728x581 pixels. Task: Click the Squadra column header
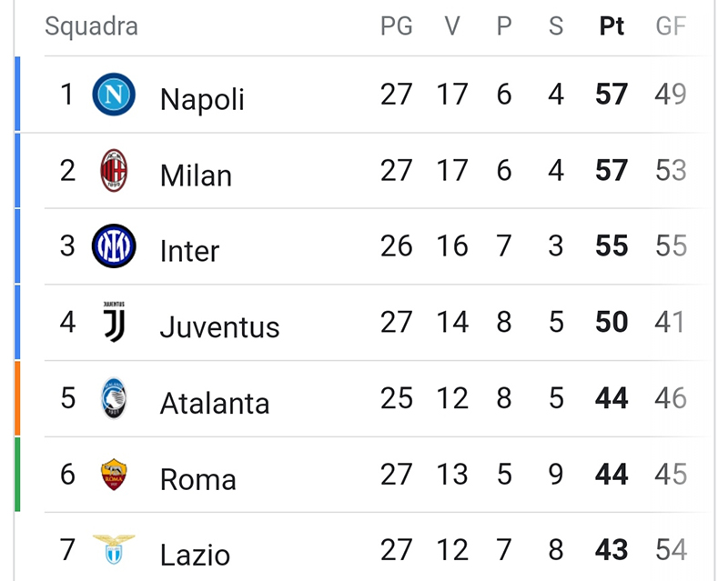tap(91, 26)
